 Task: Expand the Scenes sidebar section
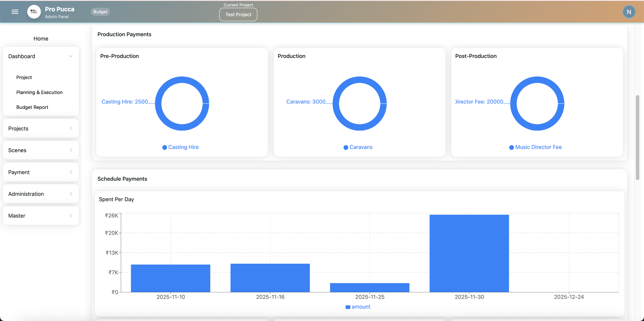pos(41,150)
